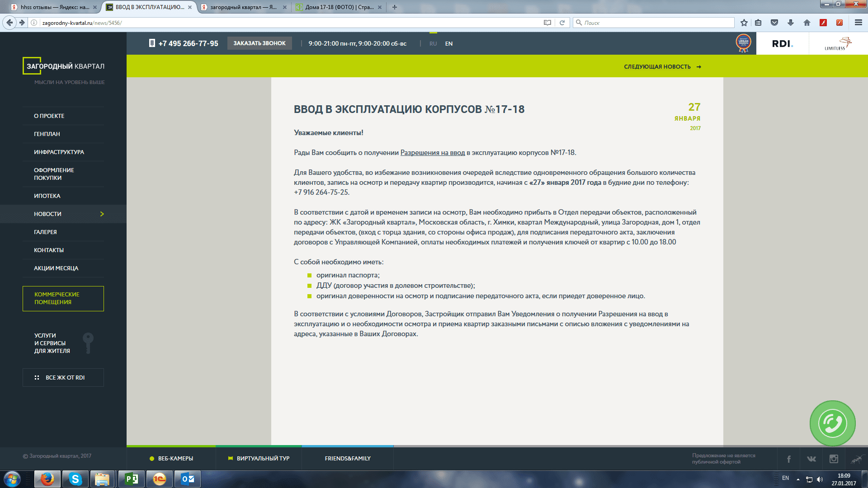The height and width of the screenshot is (488, 868).
Task: Expand the Новости menu chevron
Action: click(x=102, y=214)
